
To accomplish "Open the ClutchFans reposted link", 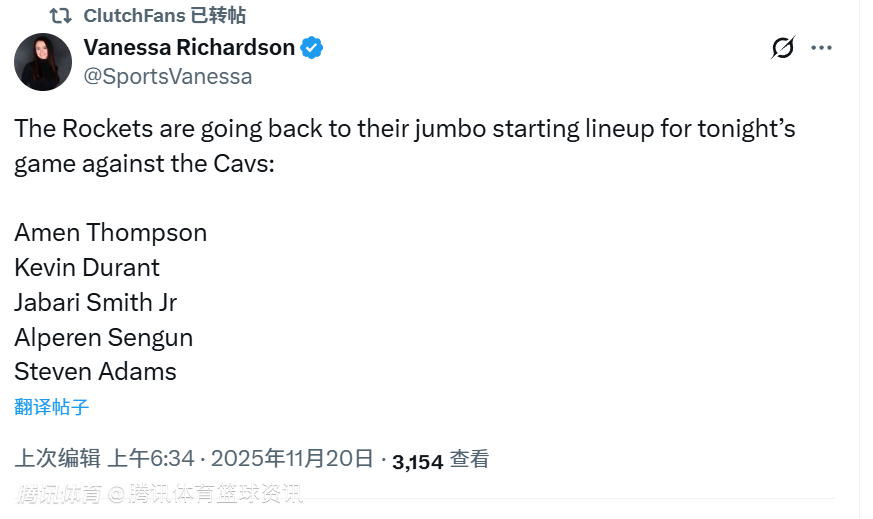I will click(165, 16).
